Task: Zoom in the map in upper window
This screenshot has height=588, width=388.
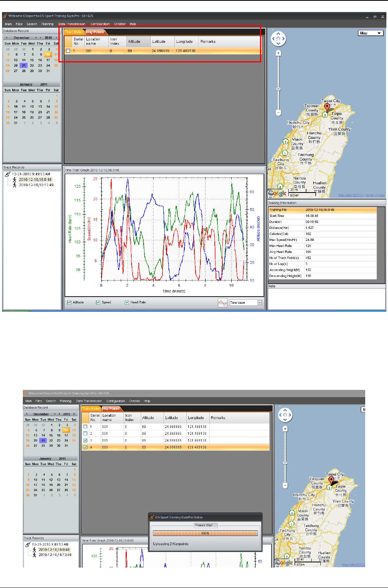Action: coord(278,53)
